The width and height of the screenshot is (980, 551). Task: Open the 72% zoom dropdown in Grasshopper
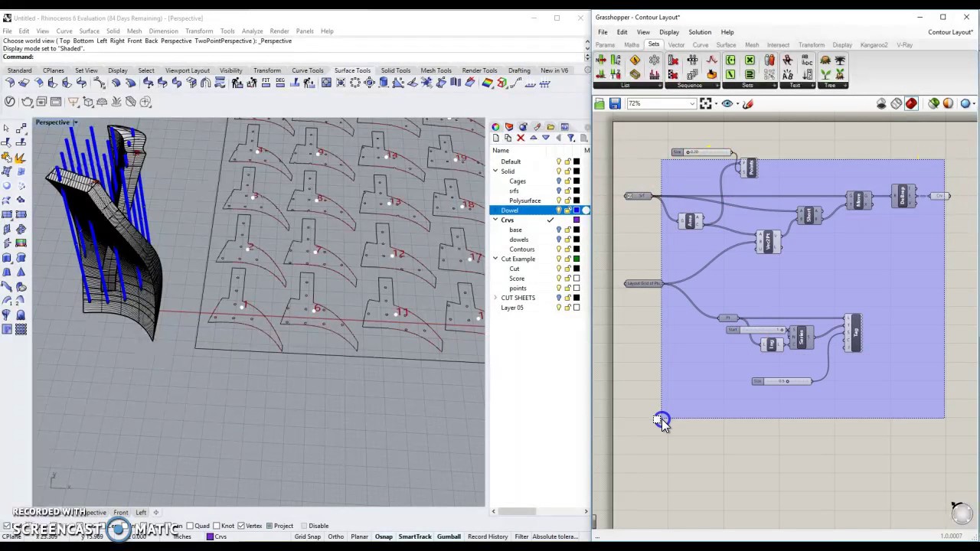(x=691, y=103)
